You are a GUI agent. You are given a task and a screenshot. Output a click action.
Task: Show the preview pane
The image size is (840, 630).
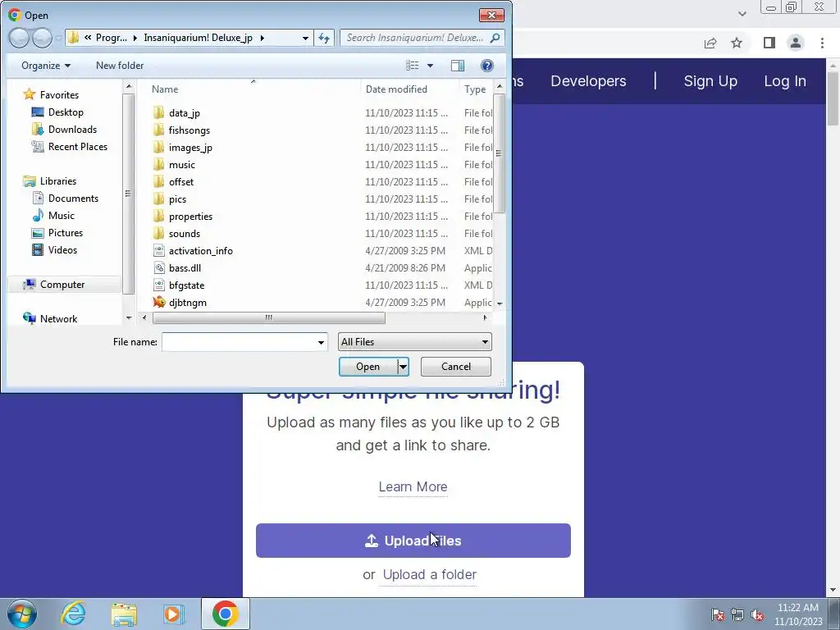click(x=458, y=66)
